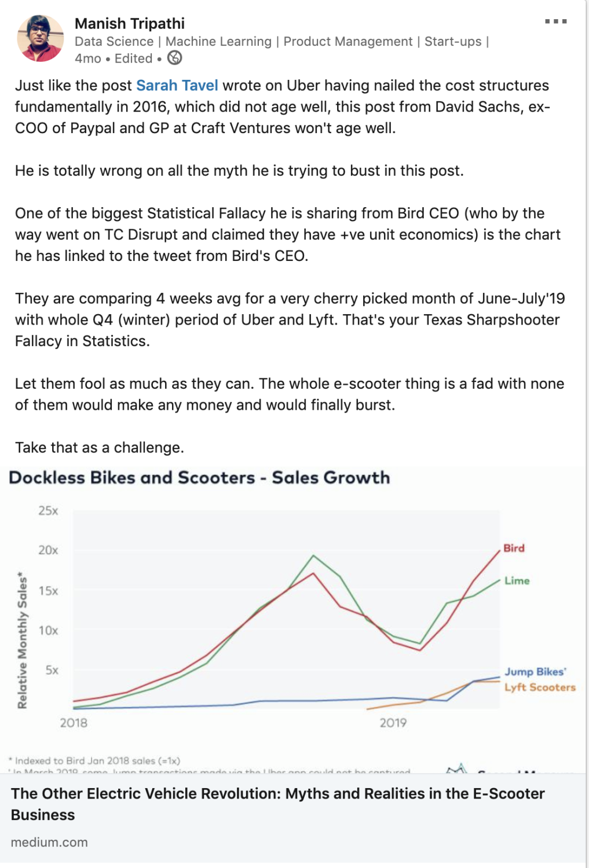Click the Dockless Bikes and Scooters chart title
The height and width of the screenshot is (868, 589).
tap(199, 477)
